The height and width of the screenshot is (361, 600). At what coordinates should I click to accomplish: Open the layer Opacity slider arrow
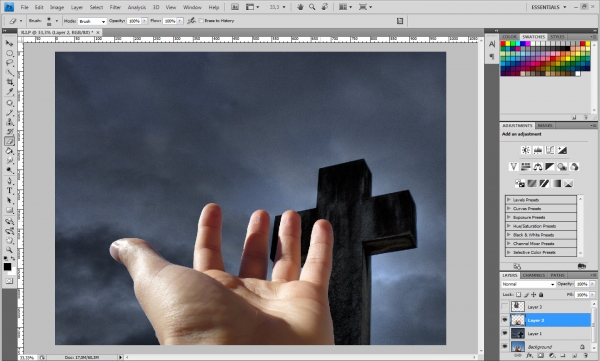[592, 284]
